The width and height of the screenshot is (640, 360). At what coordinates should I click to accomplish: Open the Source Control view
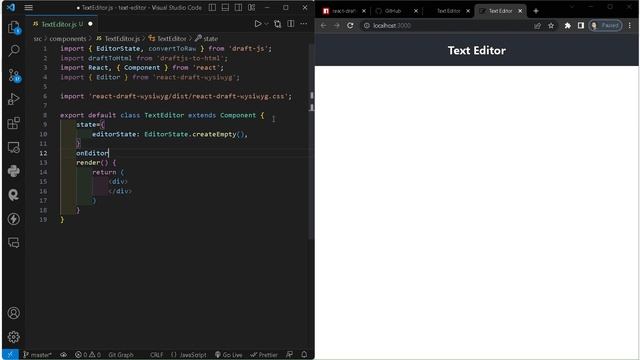click(14, 76)
